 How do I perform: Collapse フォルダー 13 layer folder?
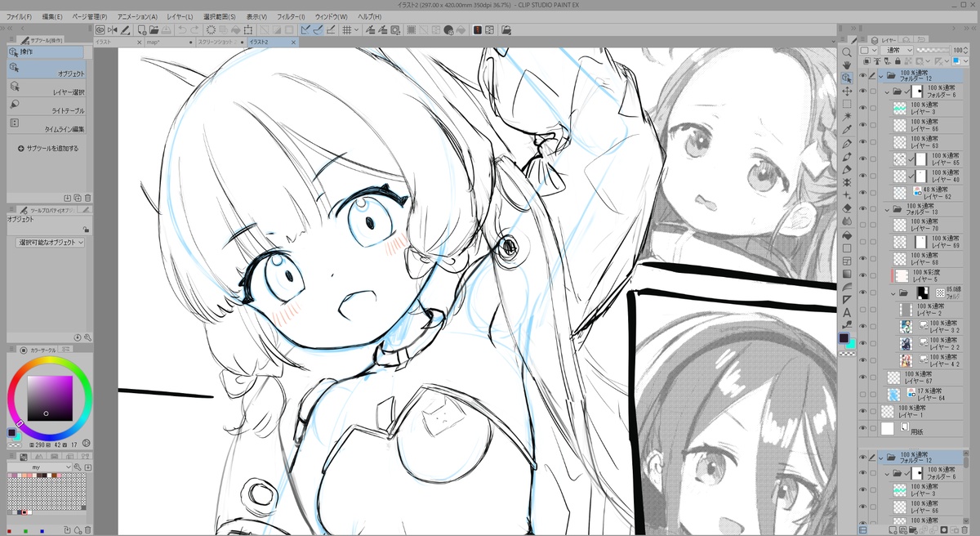tap(888, 210)
